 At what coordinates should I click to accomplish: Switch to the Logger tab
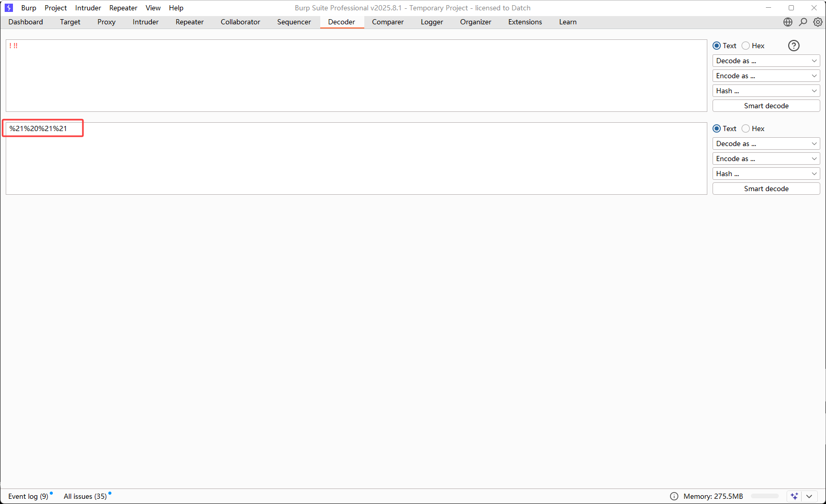[432, 22]
